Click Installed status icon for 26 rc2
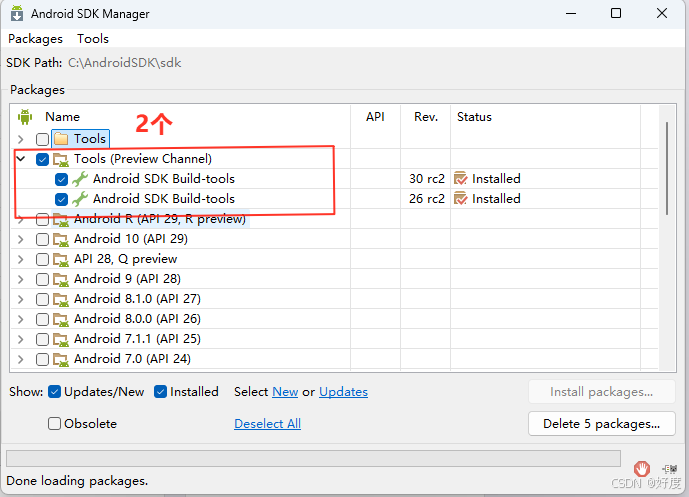The height and width of the screenshot is (497, 689). (461, 199)
